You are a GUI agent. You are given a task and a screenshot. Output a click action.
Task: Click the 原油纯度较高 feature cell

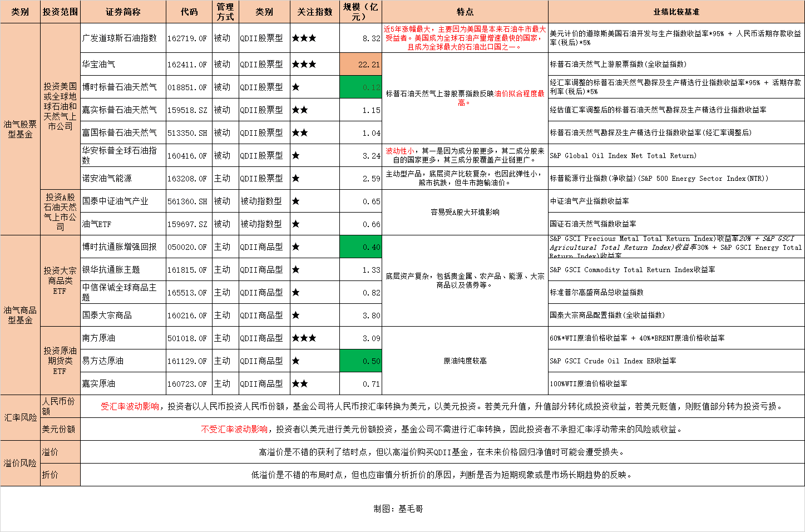tap(465, 361)
